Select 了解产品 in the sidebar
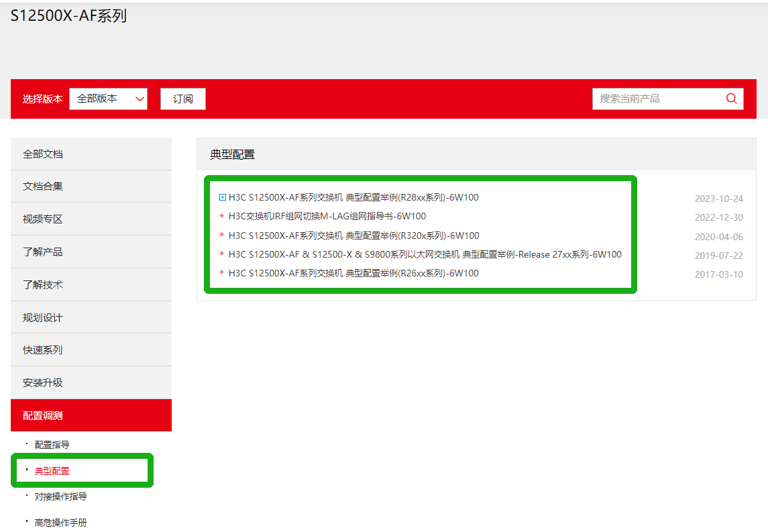 click(91, 252)
